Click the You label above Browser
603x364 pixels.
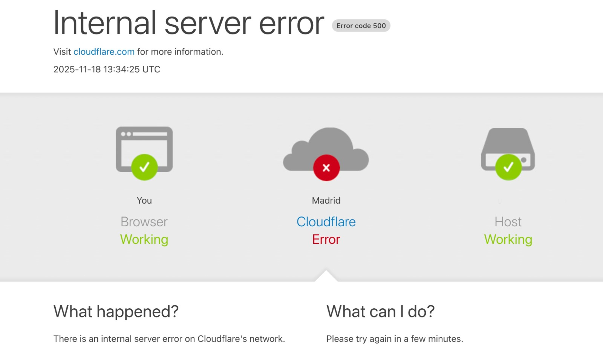(144, 200)
